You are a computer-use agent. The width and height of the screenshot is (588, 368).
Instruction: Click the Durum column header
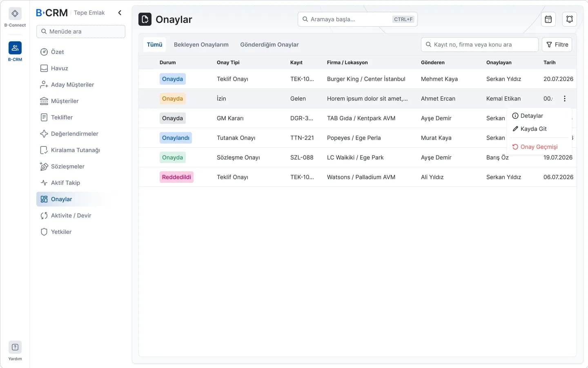pyautogui.click(x=168, y=63)
